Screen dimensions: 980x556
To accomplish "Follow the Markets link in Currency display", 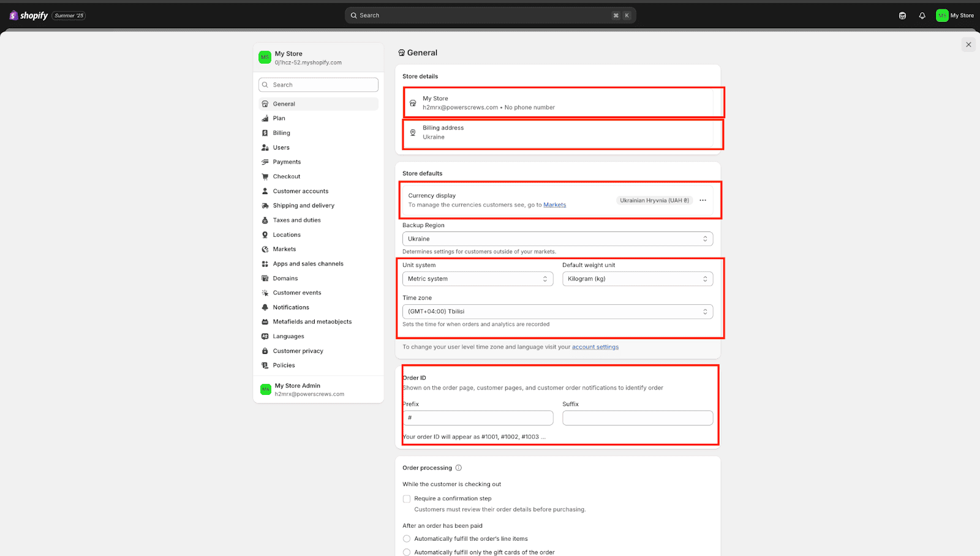I will pyautogui.click(x=554, y=205).
